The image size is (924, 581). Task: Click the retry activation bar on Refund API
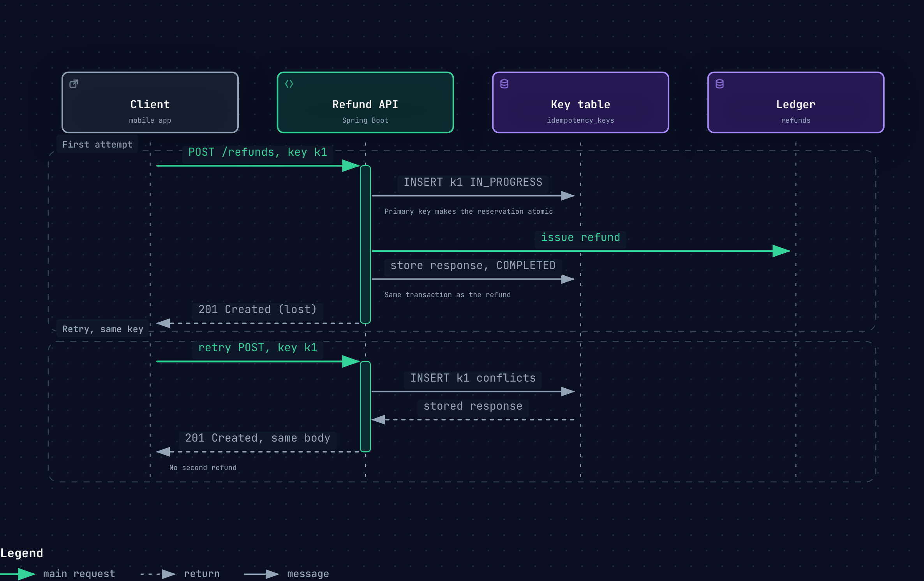click(365, 407)
